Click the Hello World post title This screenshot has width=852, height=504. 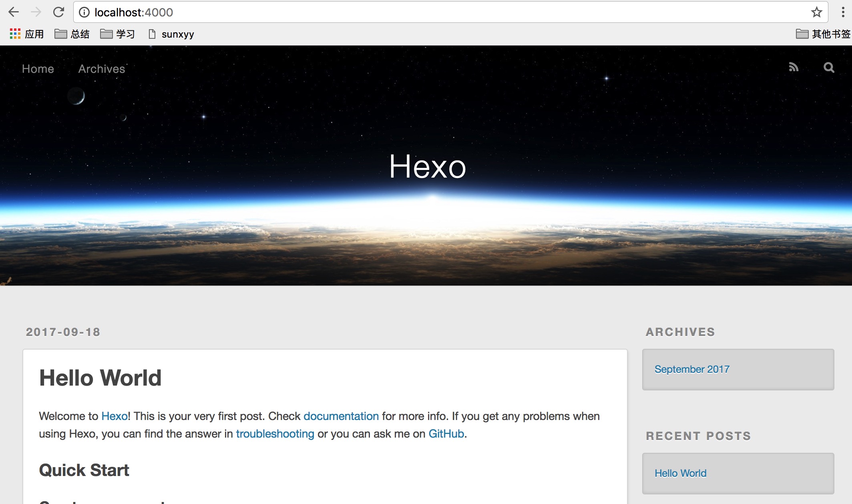click(100, 378)
